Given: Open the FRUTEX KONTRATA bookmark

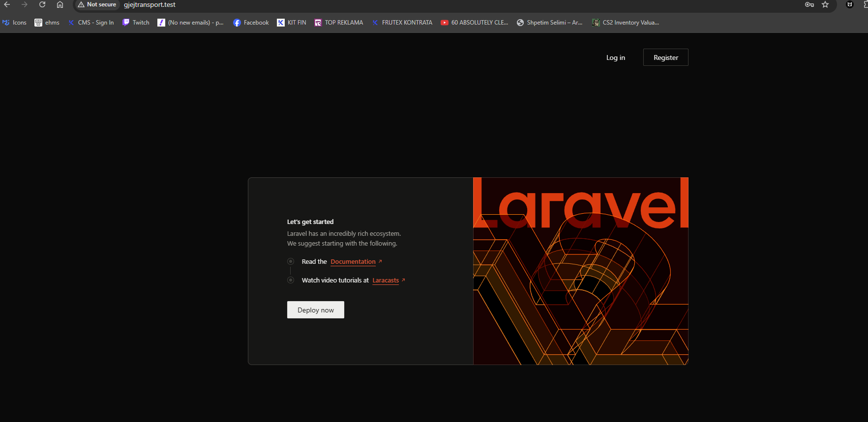Looking at the screenshot, I should point(402,23).
